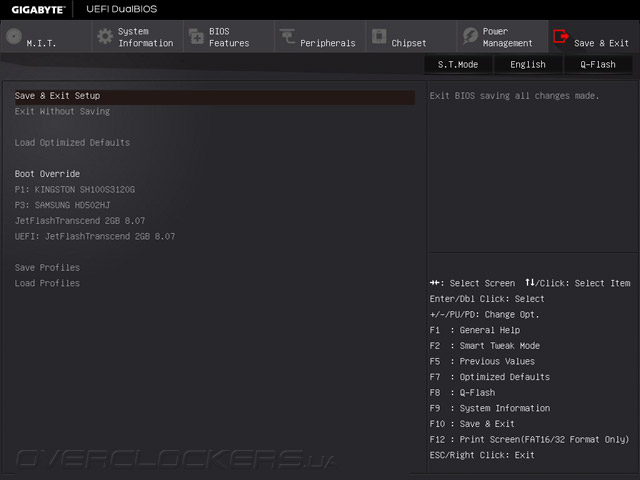The image size is (640, 480).
Task: Click the Select Screen arrows hint
Action: click(x=472, y=283)
